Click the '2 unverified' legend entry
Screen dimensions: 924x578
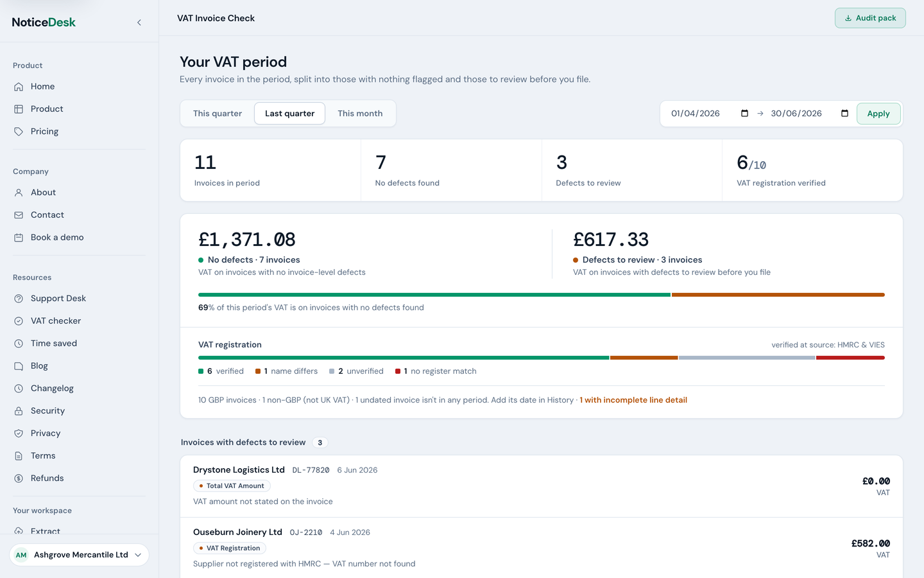[356, 371]
